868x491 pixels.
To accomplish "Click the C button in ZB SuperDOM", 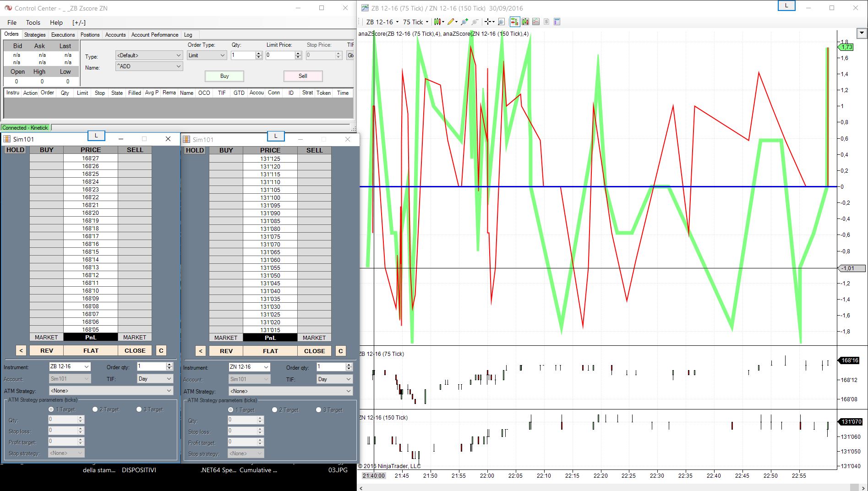I will [161, 350].
